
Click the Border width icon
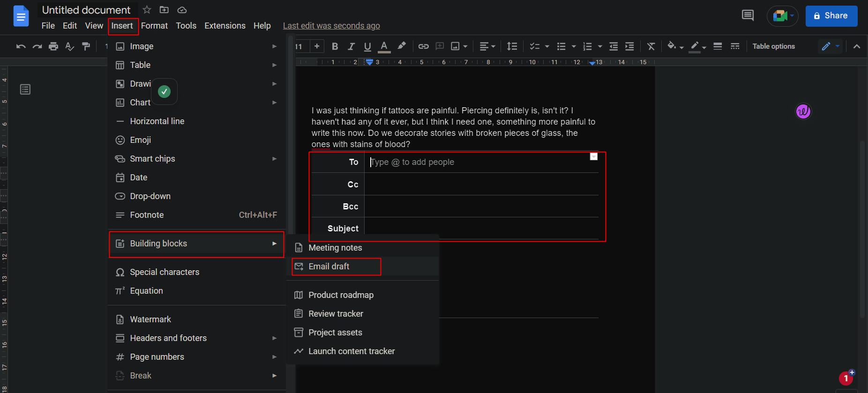(718, 46)
